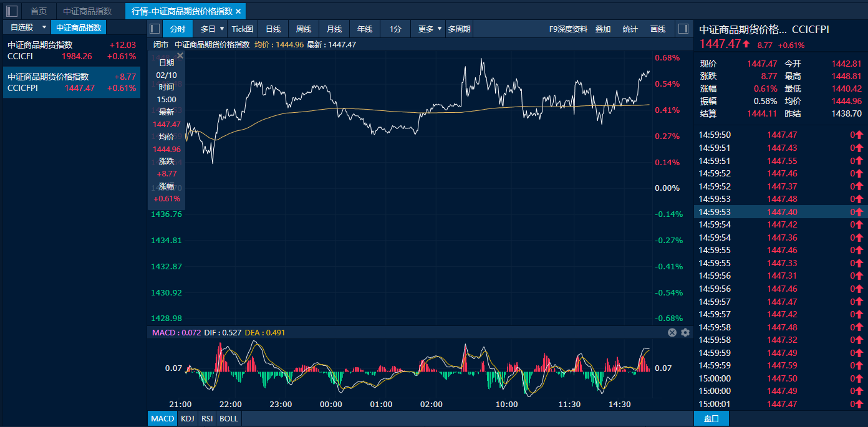Click the red up arrow beside the 1447.47 price

tap(746, 44)
